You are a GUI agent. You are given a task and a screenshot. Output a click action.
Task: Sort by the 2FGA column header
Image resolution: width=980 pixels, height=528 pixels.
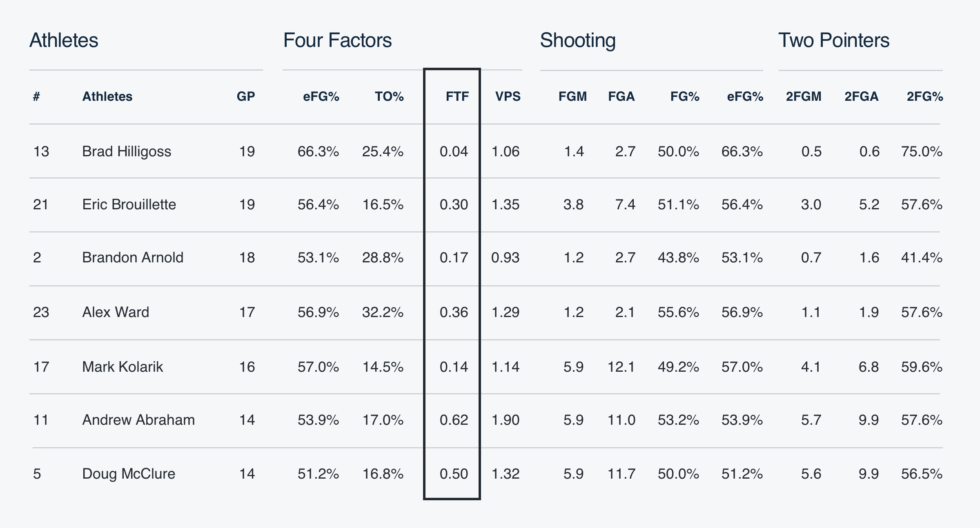861,97
